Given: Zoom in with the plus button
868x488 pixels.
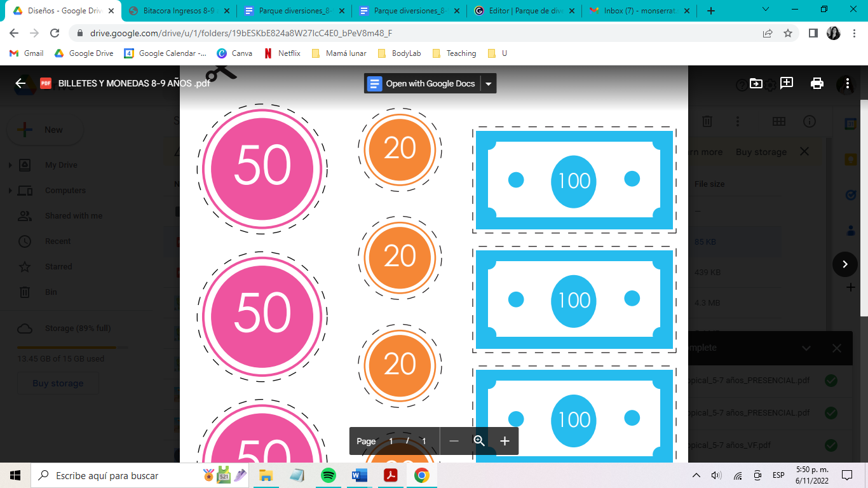Looking at the screenshot, I should [505, 441].
